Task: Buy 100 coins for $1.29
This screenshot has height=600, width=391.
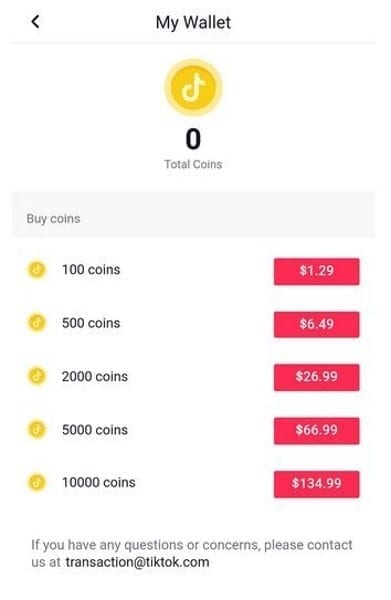Action: pos(316,271)
